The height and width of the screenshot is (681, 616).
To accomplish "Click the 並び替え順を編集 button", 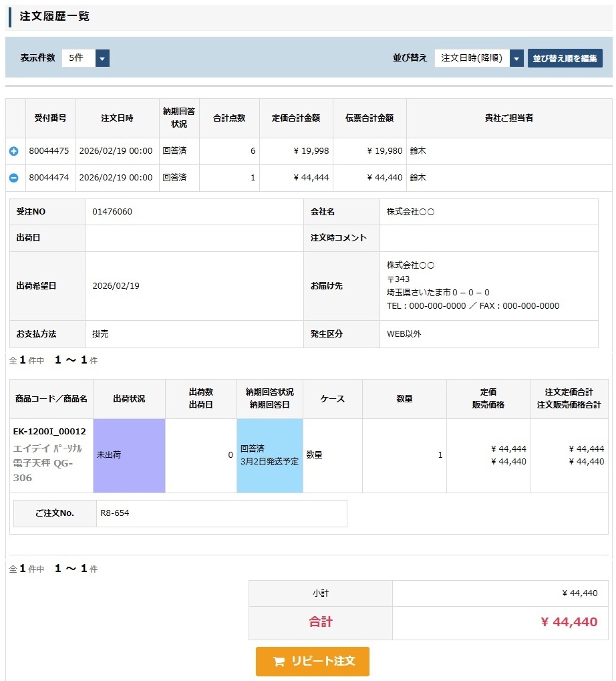I will tap(565, 58).
